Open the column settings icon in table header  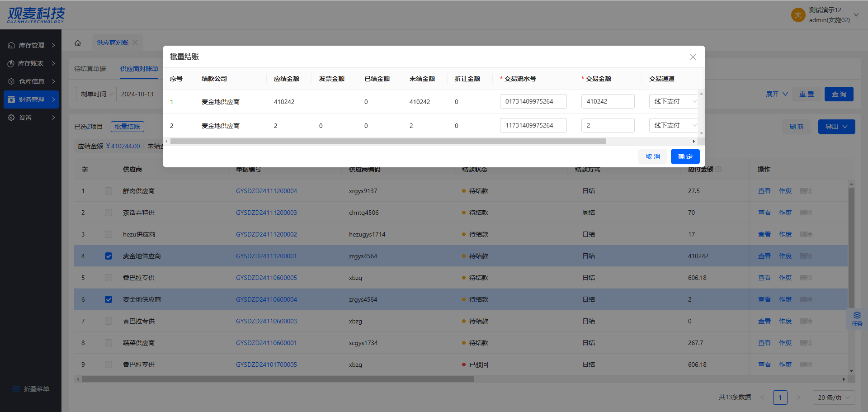[x=85, y=169]
